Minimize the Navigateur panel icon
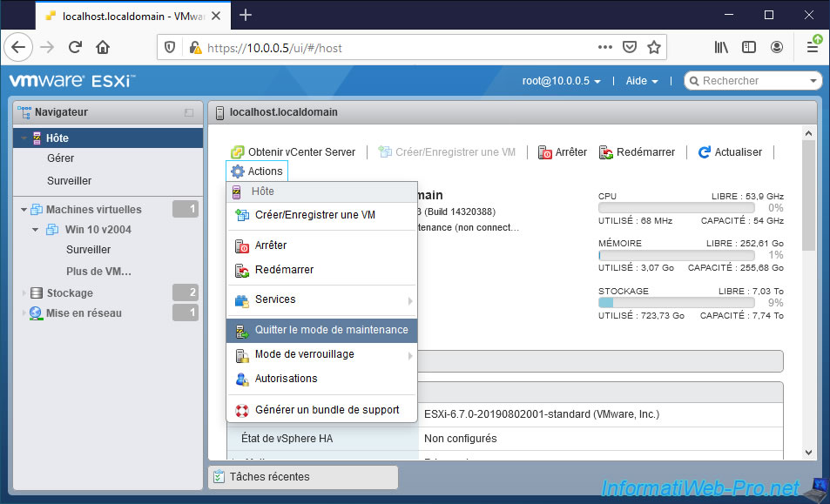 tap(189, 113)
